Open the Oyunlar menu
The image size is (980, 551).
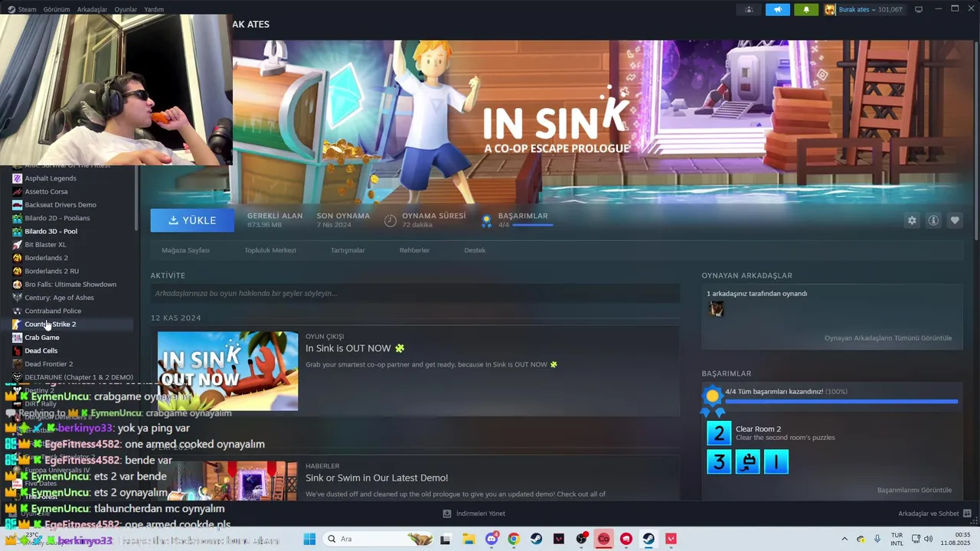tap(126, 9)
